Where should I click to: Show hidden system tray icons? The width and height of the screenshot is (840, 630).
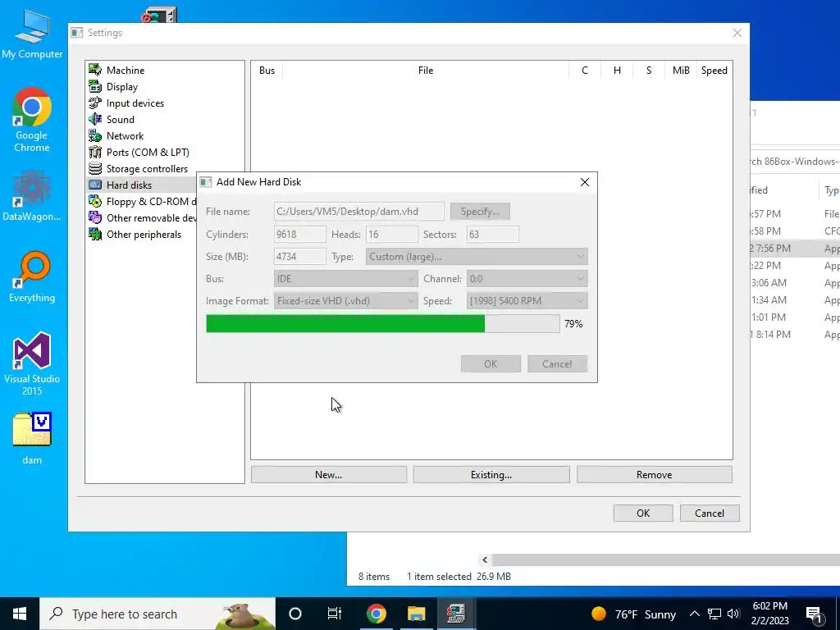click(x=694, y=614)
